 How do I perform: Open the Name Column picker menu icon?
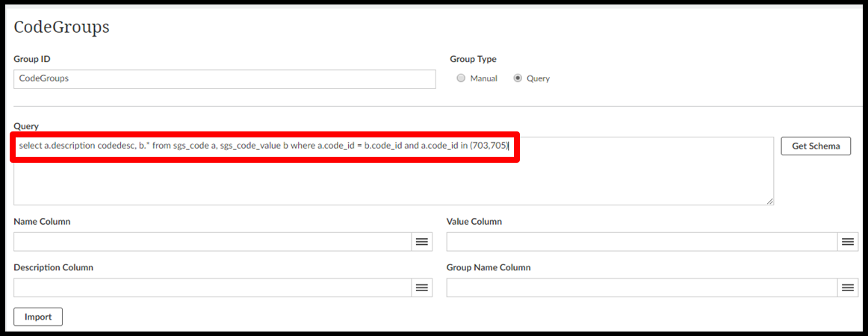click(421, 242)
